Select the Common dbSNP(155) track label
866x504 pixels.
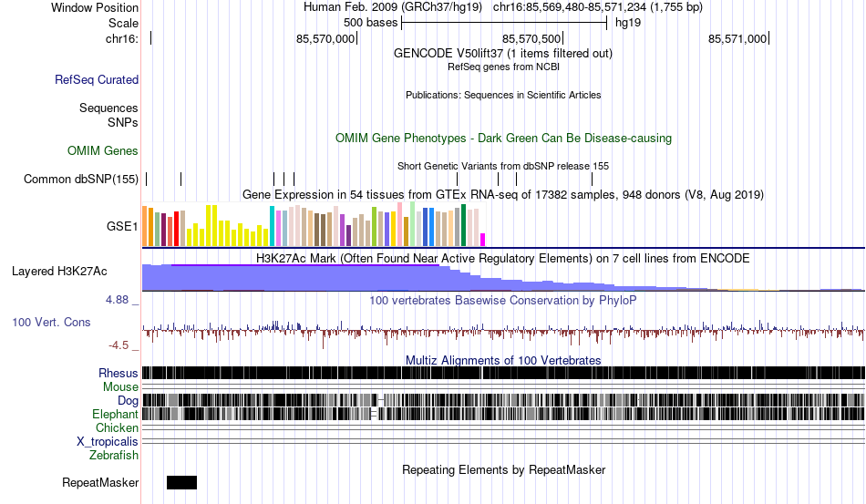[80, 179]
